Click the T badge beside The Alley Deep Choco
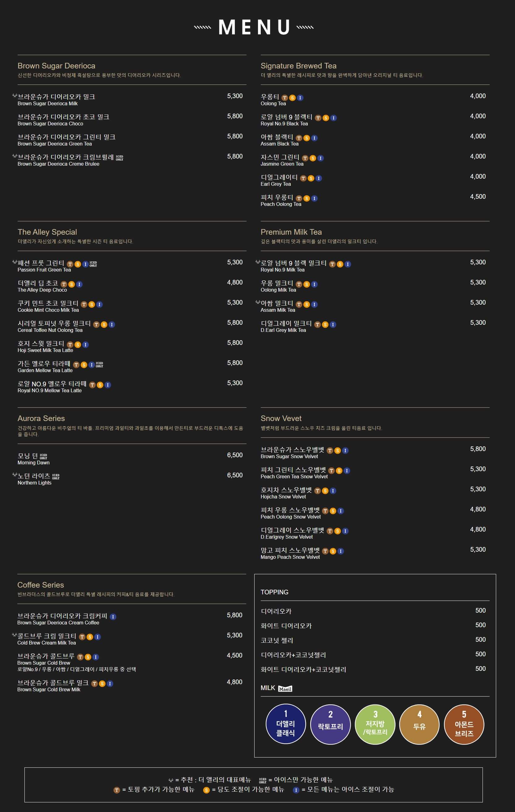515x812 pixels. (64, 284)
